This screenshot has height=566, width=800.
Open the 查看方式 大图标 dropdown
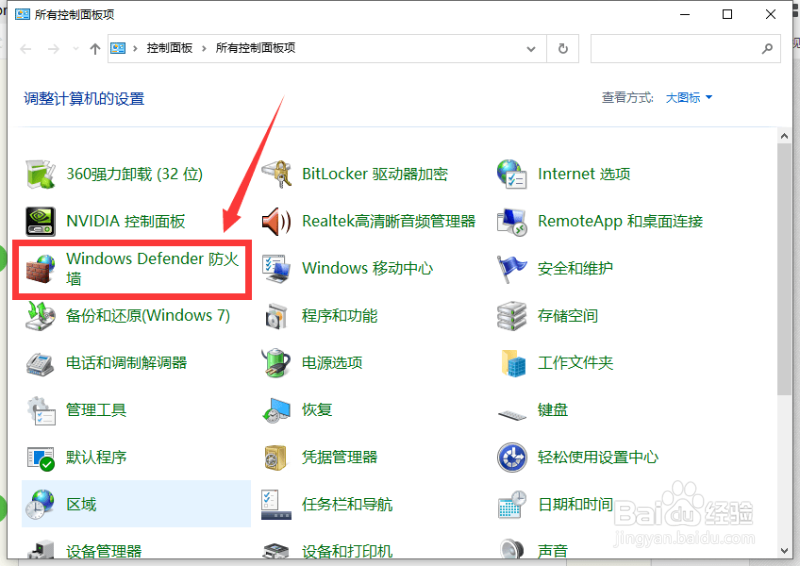coord(689,97)
